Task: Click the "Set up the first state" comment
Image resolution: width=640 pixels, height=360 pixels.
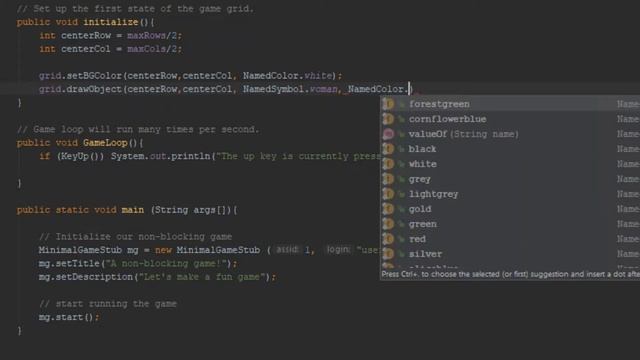Action: point(135,9)
